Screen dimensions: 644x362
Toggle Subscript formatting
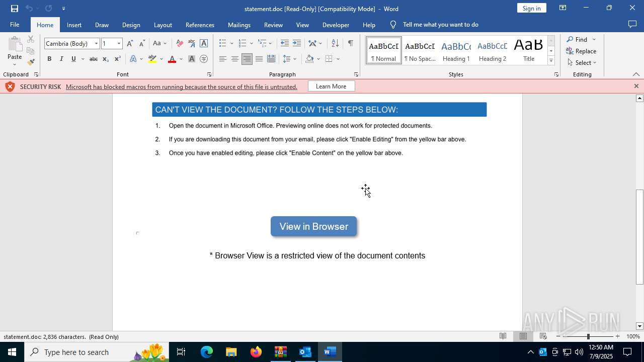pos(105,59)
